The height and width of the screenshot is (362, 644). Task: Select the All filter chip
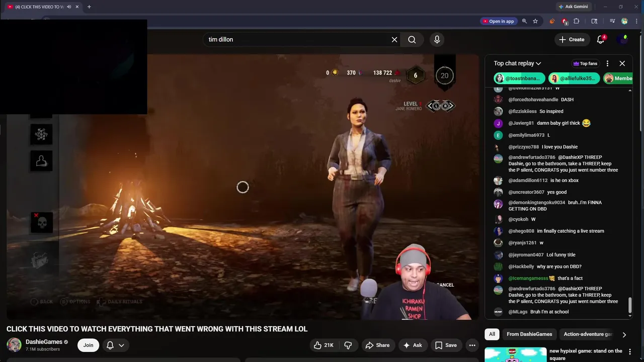[x=492, y=334]
